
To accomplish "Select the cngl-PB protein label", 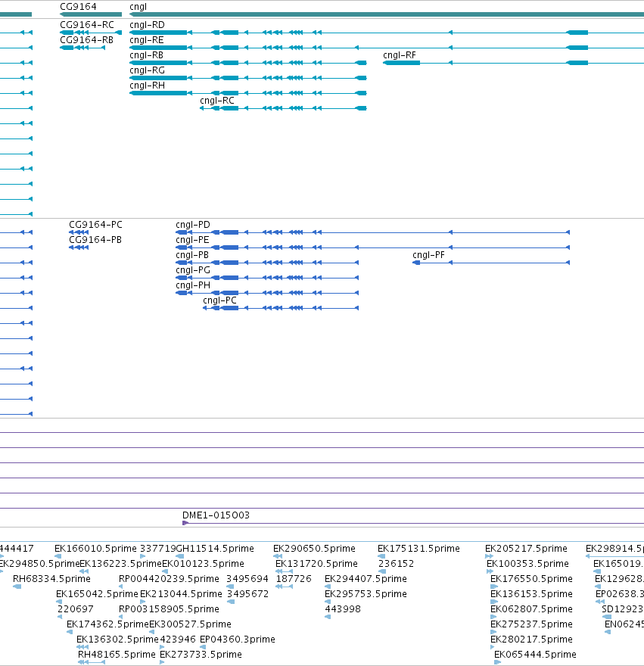I will click(192, 255).
